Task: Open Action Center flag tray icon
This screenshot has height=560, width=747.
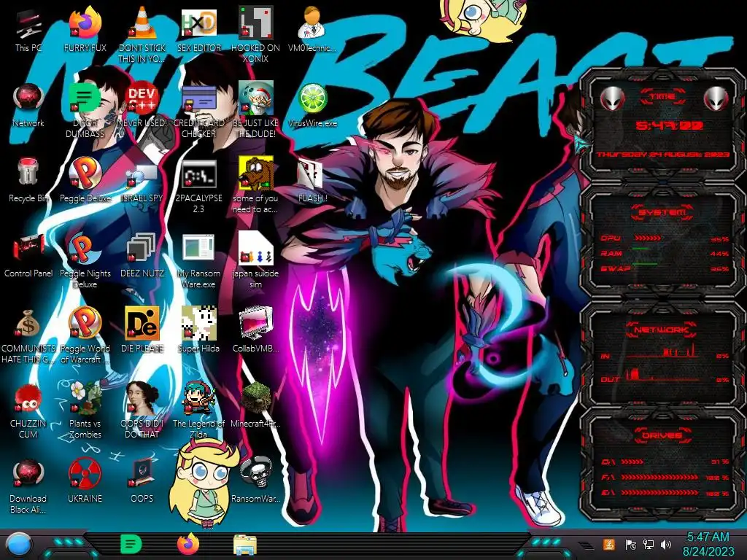Action: [631, 545]
